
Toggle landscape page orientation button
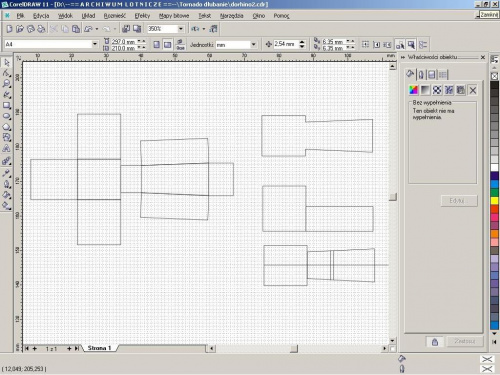pyautogui.click(x=167, y=44)
